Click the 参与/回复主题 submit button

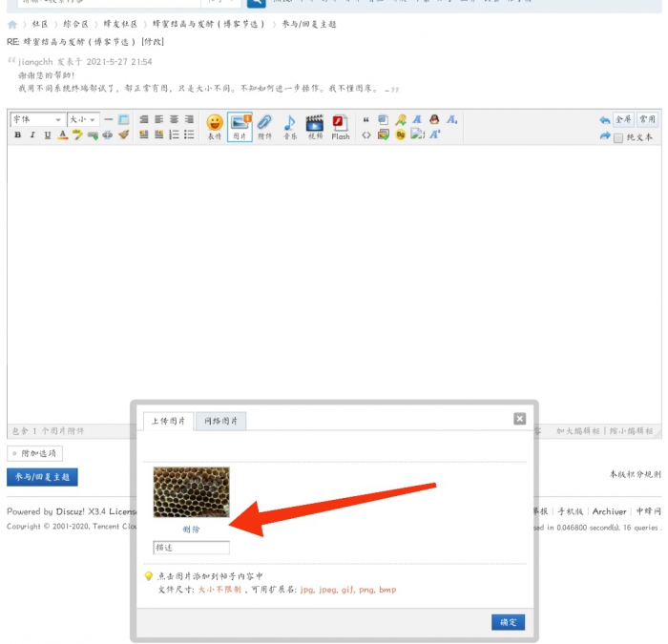point(42,477)
